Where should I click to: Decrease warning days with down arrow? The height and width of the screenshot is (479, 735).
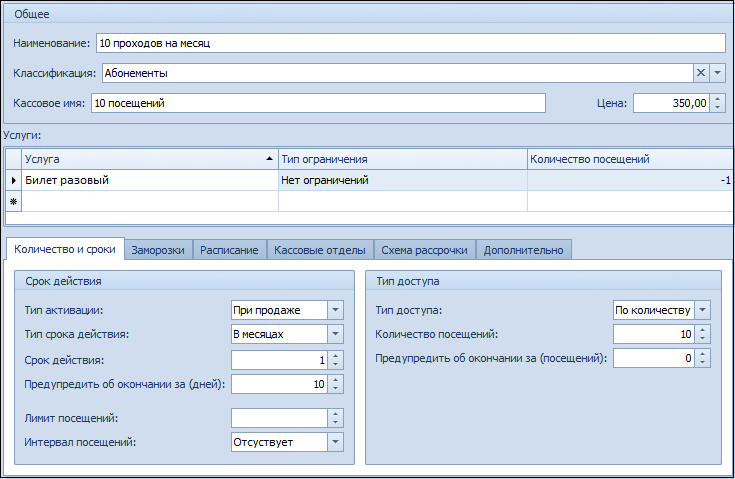point(336,389)
